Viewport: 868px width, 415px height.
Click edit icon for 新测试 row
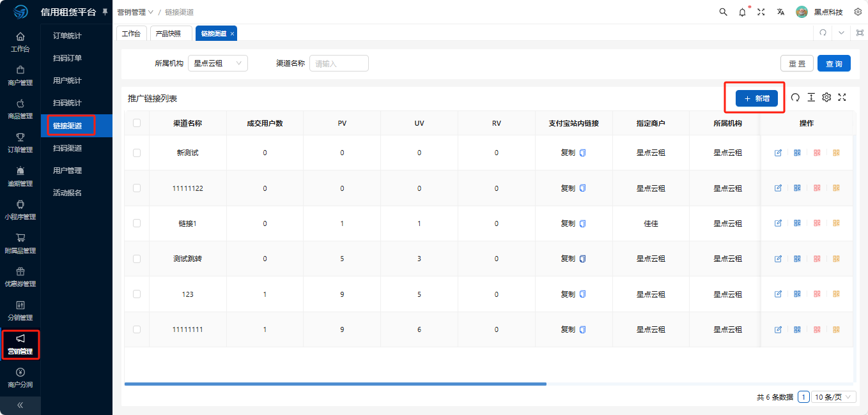(778, 153)
